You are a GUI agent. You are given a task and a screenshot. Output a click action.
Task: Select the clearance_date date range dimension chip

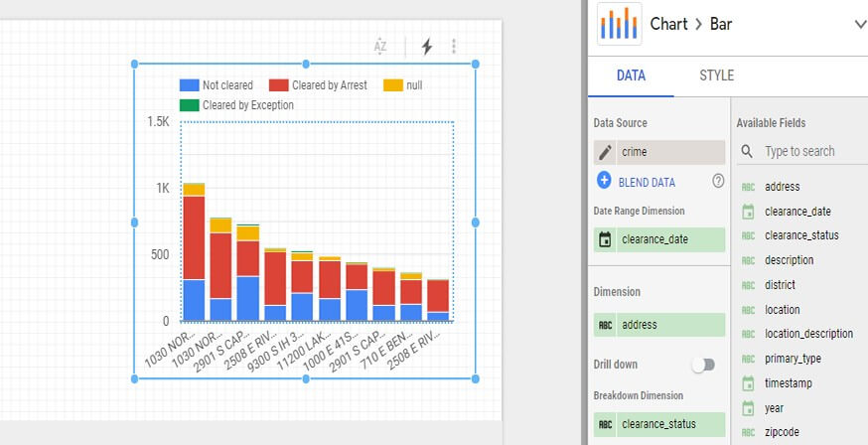[659, 239]
